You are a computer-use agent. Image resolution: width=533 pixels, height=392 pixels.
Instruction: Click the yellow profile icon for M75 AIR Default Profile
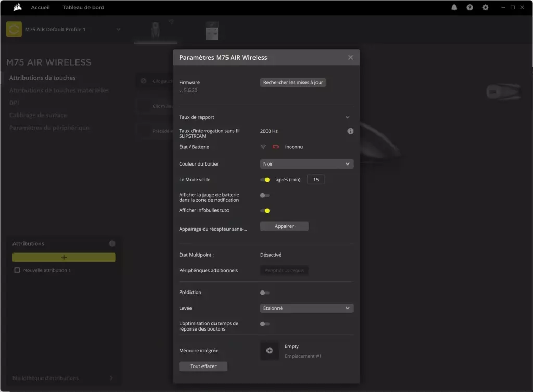tap(14, 29)
